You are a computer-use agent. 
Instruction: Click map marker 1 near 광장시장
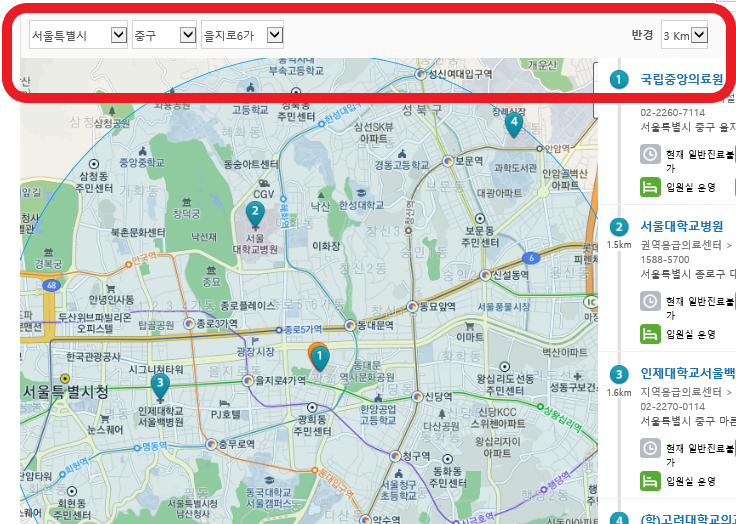pyautogui.click(x=320, y=359)
